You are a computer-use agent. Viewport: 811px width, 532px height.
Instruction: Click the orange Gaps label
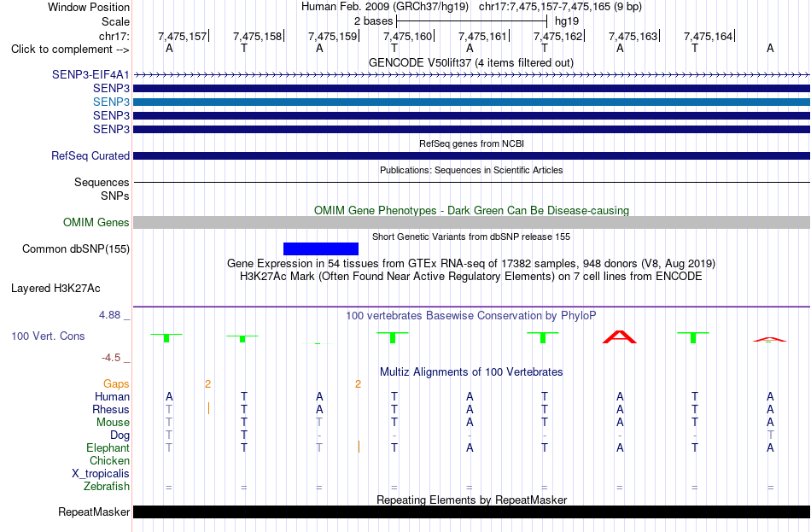(x=116, y=384)
